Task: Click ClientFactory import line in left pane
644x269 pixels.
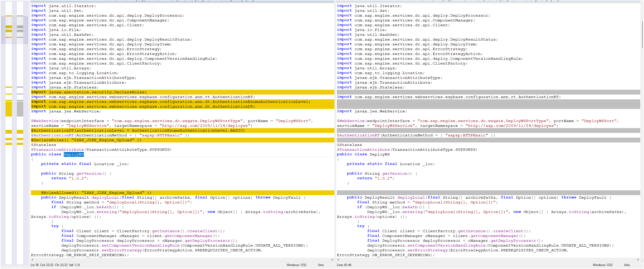Action: coord(96,63)
